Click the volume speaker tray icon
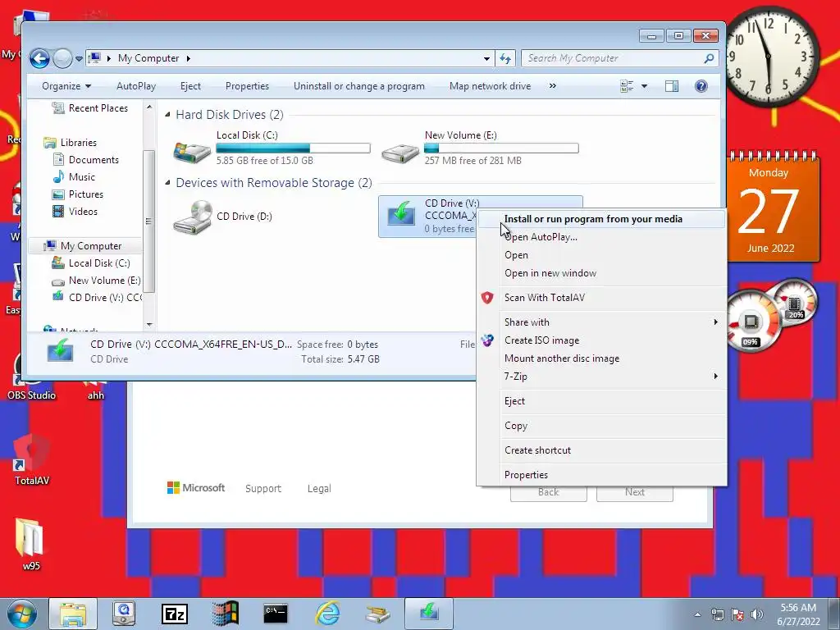Viewport: 840px width, 630px height. (757, 614)
